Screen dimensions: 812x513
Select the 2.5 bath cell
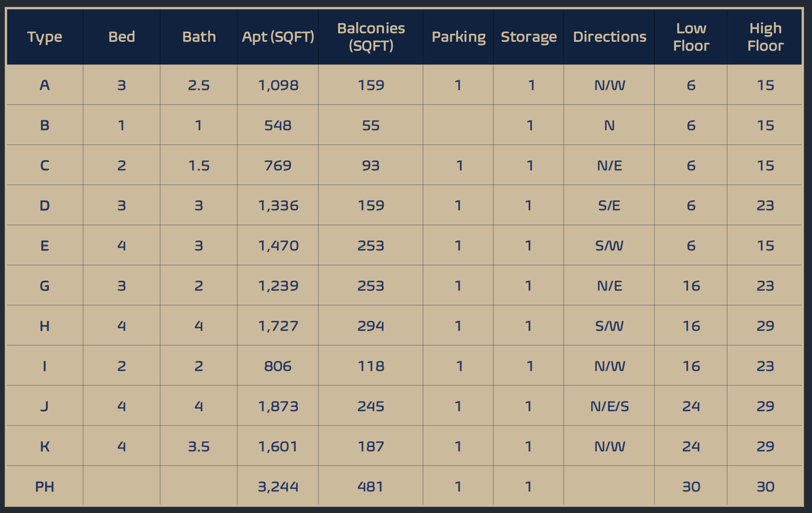(199, 85)
